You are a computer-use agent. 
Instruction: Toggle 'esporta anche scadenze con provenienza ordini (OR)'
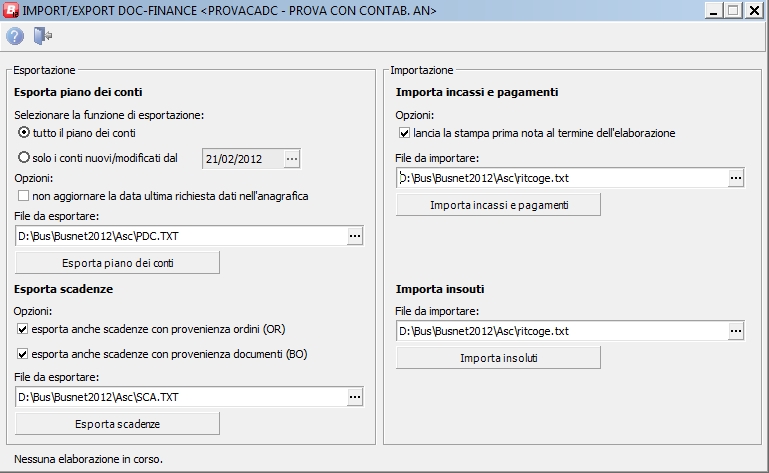tap(24, 329)
